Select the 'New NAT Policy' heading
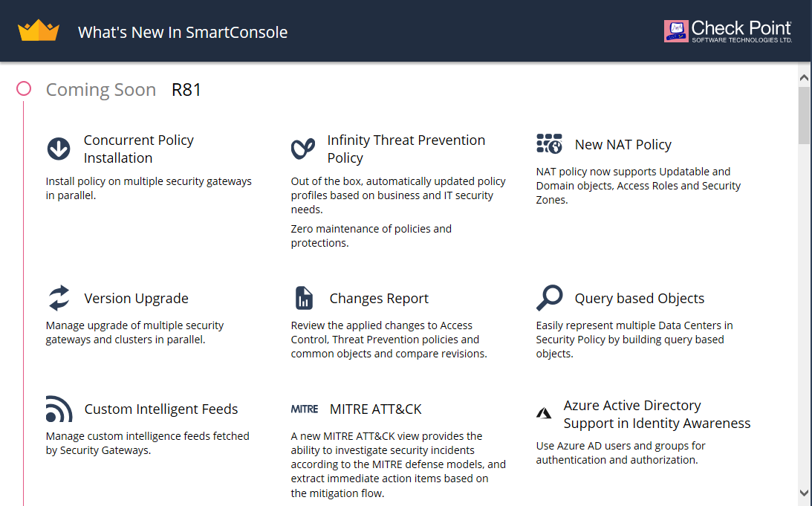The height and width of the screenshot is (506, 812). [623, 144]
